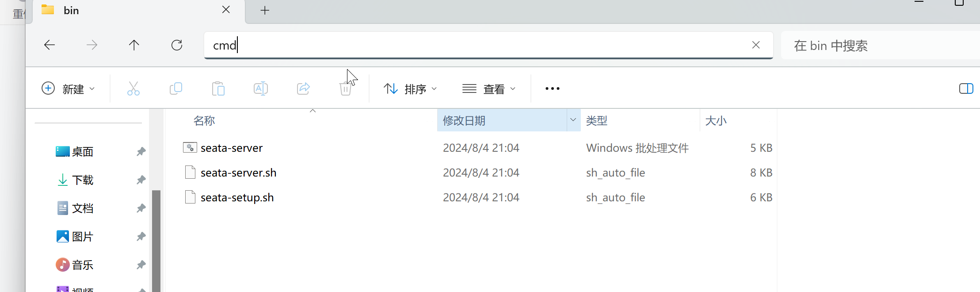Unpin Downloads via its pin icon
980x292 pixels.
(141, 180)
